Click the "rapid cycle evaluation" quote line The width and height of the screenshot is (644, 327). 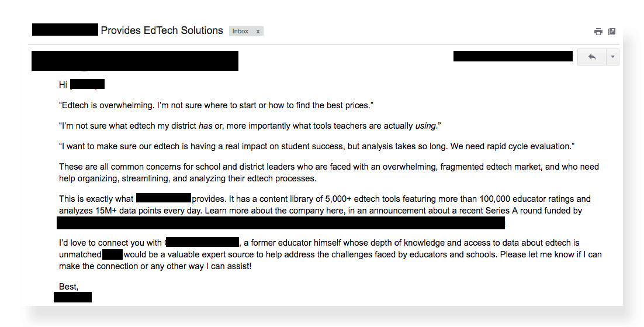coord(317,146)
